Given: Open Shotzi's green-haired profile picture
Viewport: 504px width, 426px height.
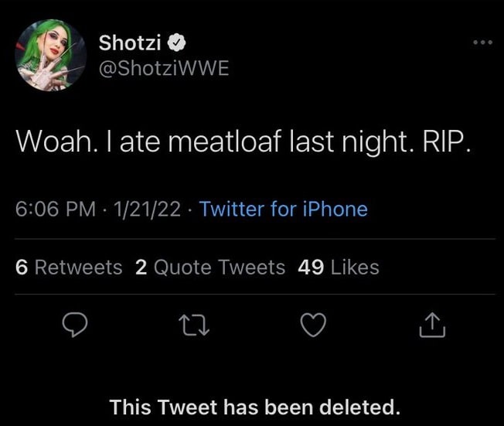Looking at the screenshot, I should pyautogui.click(x=49, y=55).
